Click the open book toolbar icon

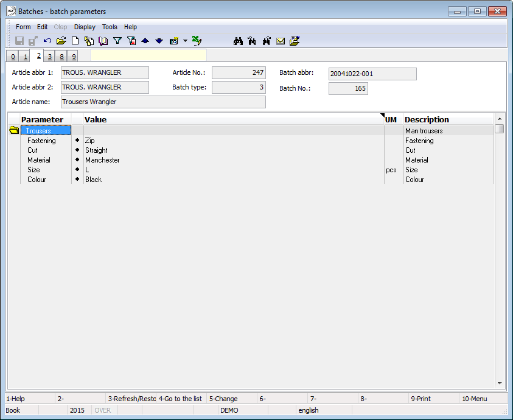click(x=103, y=41)
